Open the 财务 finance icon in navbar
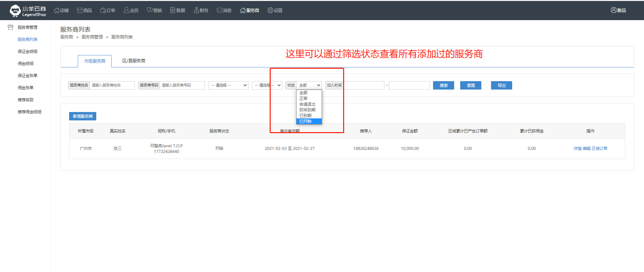 click(196, 10)
